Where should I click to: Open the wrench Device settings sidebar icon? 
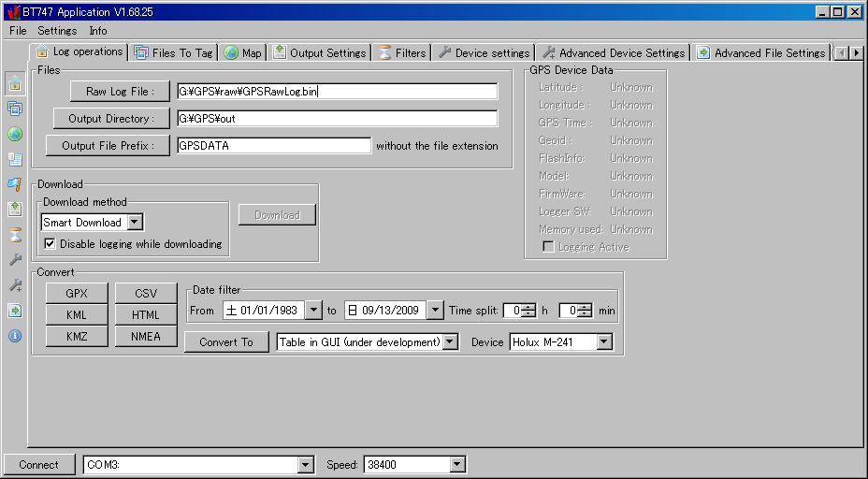[15, 260]
